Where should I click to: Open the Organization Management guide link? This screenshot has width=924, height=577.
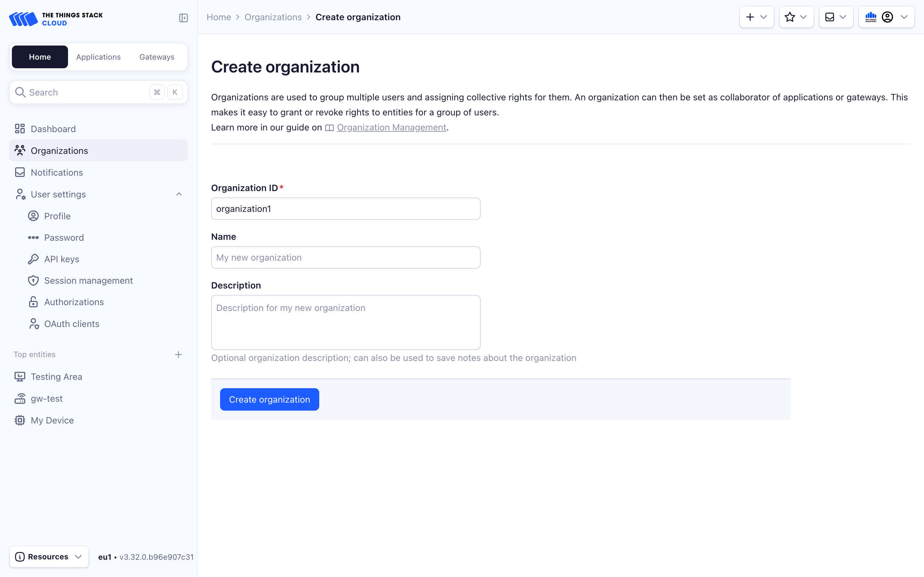[x=391, y=127]
